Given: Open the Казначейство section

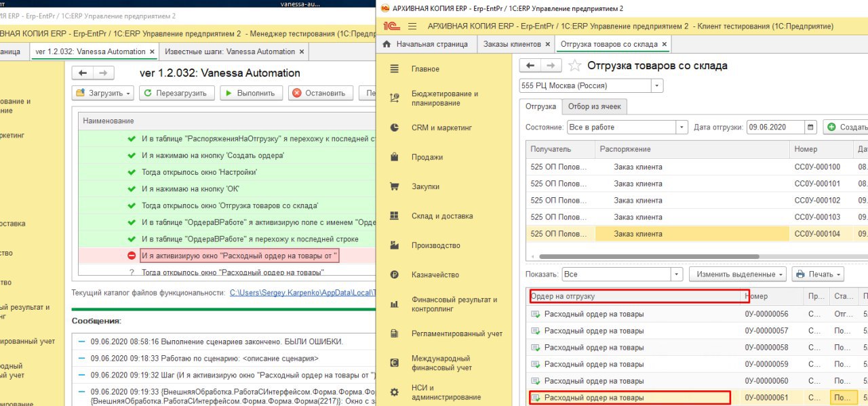Looking at the screenshot, I should 435,275.
